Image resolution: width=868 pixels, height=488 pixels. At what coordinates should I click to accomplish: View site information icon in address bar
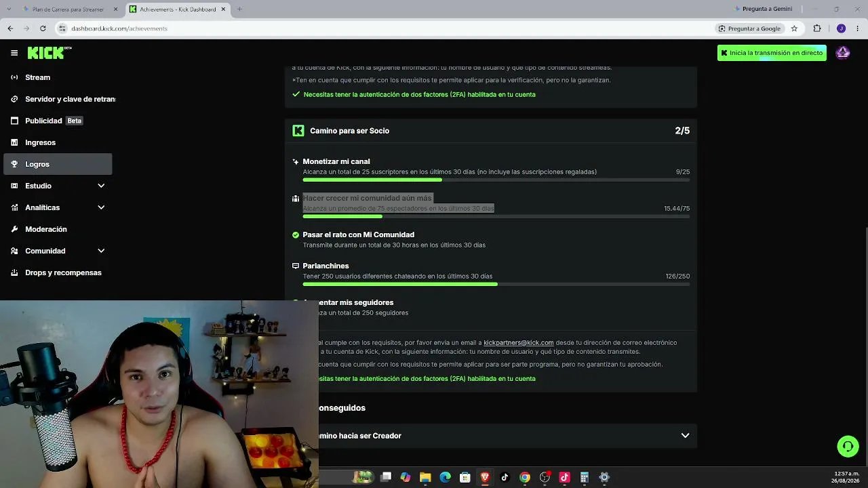tap(62, 28)
